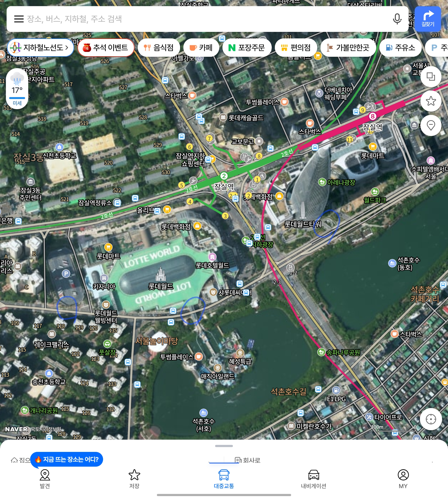Open the weather widget showing 17°
Image resolution: width=448 pixels, height=499 pixels.
pos(17,89)
